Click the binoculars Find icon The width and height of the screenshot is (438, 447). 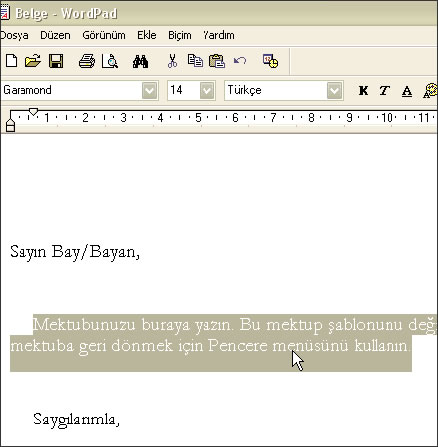[x=140, y=61]
